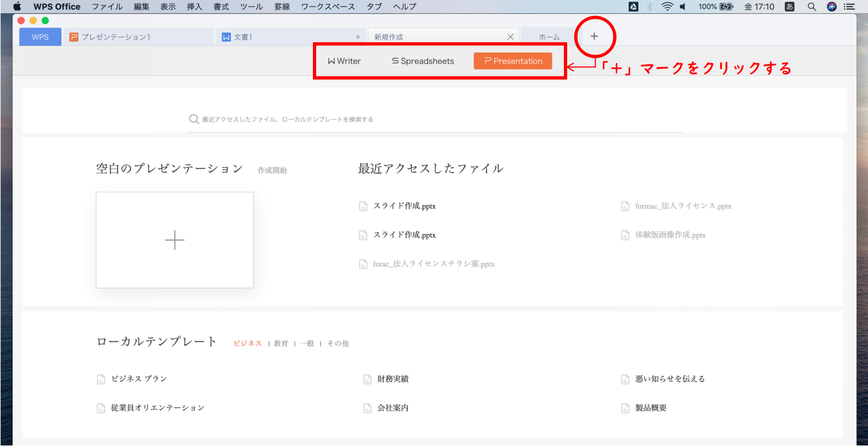Open Spotlight search magnifier in menu bar
This screenshot has height=446, width=868.
812,7
